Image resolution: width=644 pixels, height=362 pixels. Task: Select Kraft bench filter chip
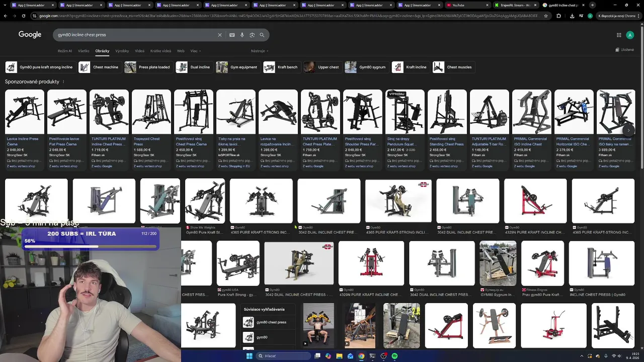point(282,67)
